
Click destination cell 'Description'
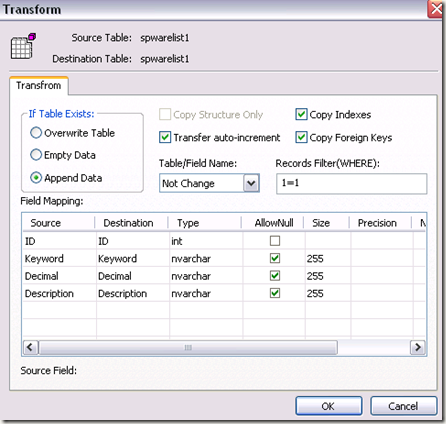point(133,293)
